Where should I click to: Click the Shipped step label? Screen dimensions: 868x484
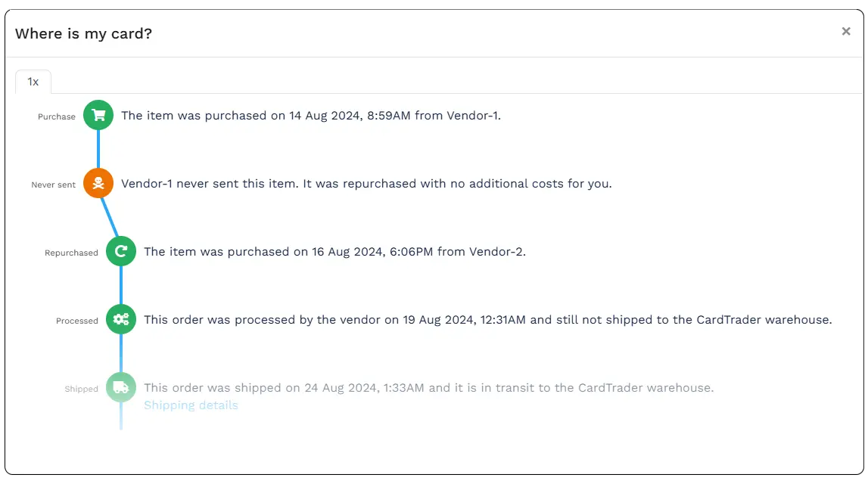point(81,389)
